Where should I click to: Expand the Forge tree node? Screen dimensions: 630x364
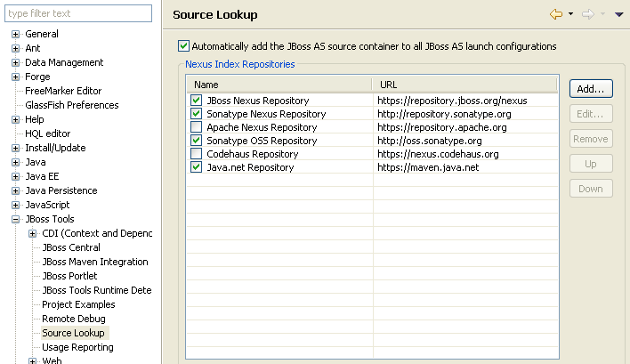pos(15,77)
